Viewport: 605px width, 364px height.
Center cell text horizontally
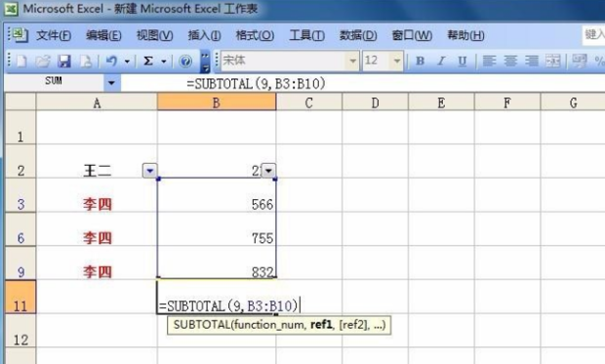click(510, 61)
